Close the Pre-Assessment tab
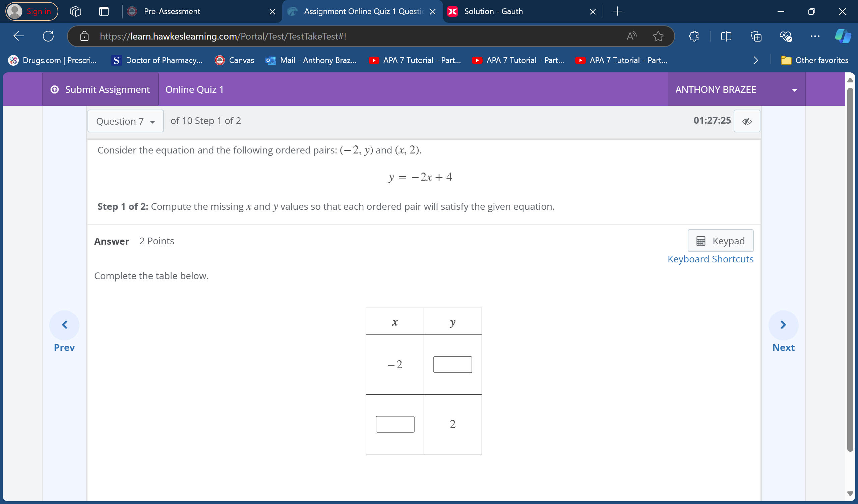This screenshot has height=504, width=858. click(x=272, y=12)
